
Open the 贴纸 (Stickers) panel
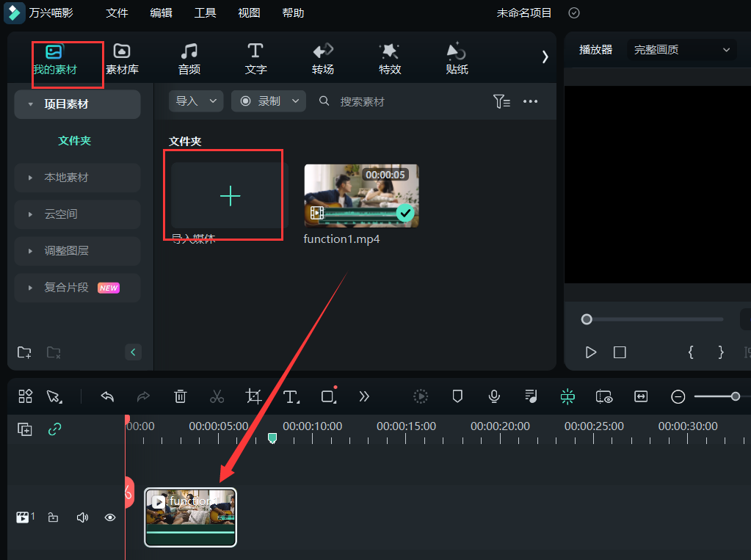pyautogui.click(x=456, y=59)
